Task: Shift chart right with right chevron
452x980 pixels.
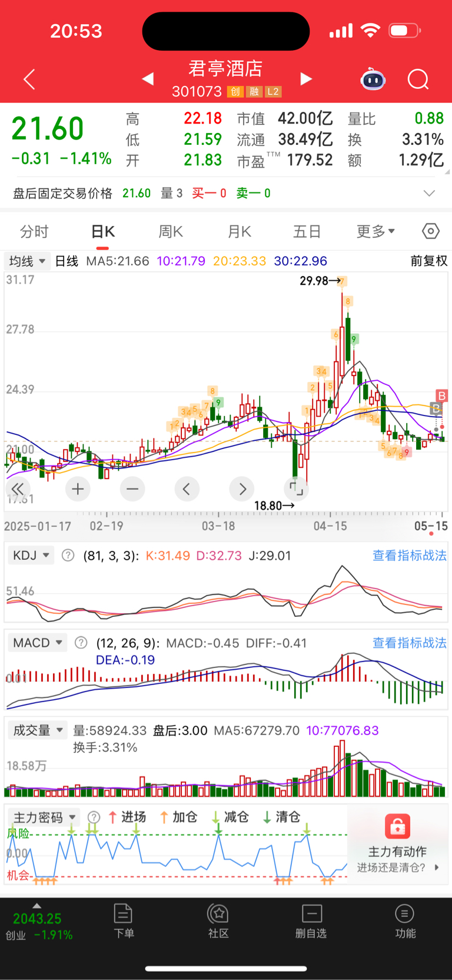Action: coord(242,489)
